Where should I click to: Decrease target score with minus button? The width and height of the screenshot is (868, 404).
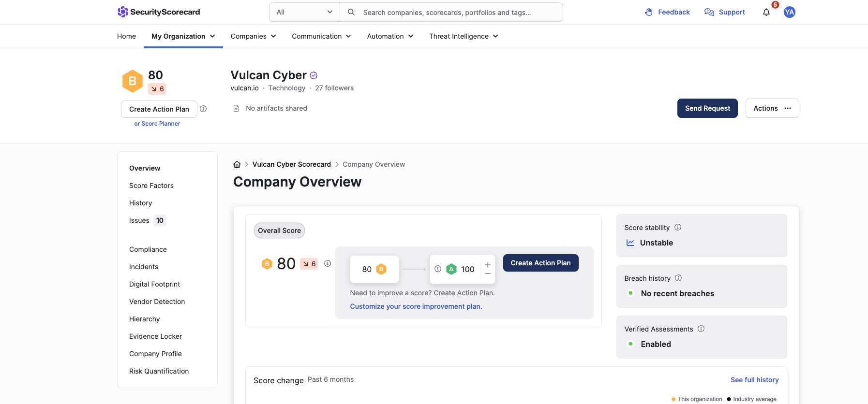tap(488, 274)
